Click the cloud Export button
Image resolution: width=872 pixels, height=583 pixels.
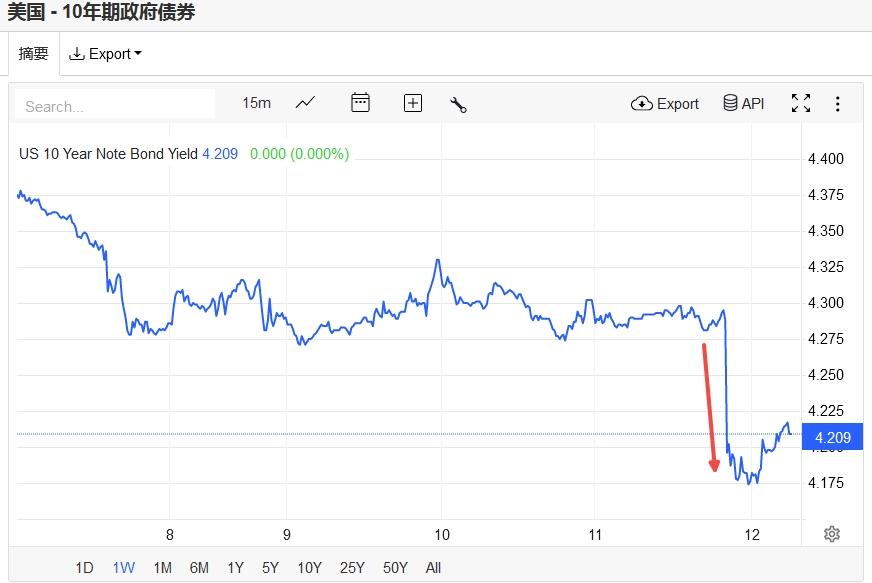coord(665,103)
